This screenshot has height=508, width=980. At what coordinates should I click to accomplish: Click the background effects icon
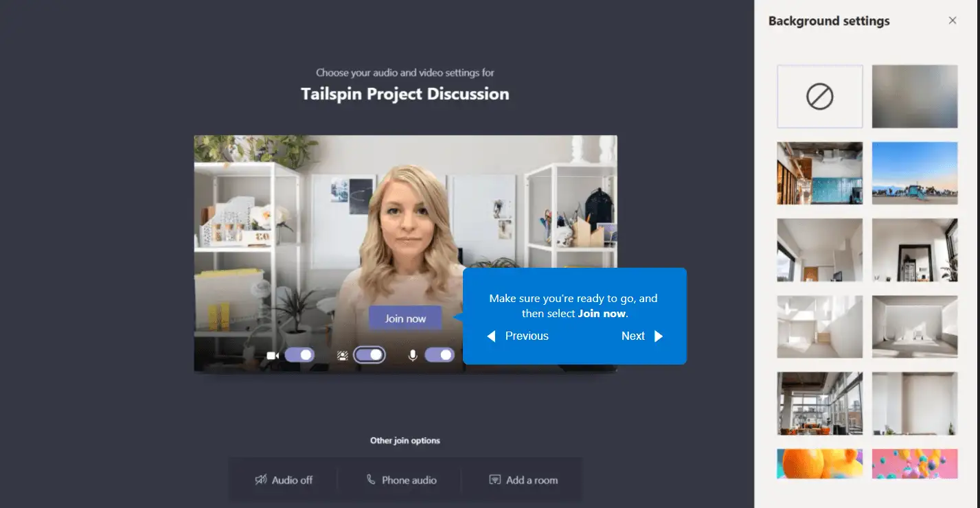(x=343, y=356)
